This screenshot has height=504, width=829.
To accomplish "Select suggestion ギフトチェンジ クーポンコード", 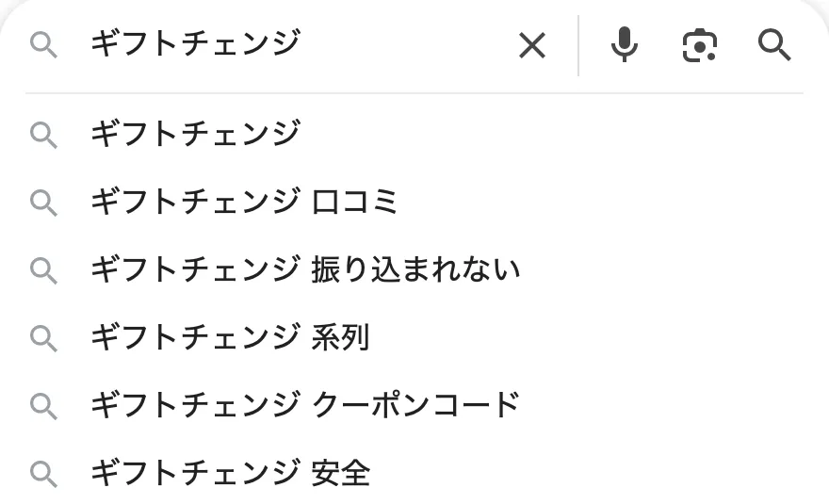I will coord(305,405).
